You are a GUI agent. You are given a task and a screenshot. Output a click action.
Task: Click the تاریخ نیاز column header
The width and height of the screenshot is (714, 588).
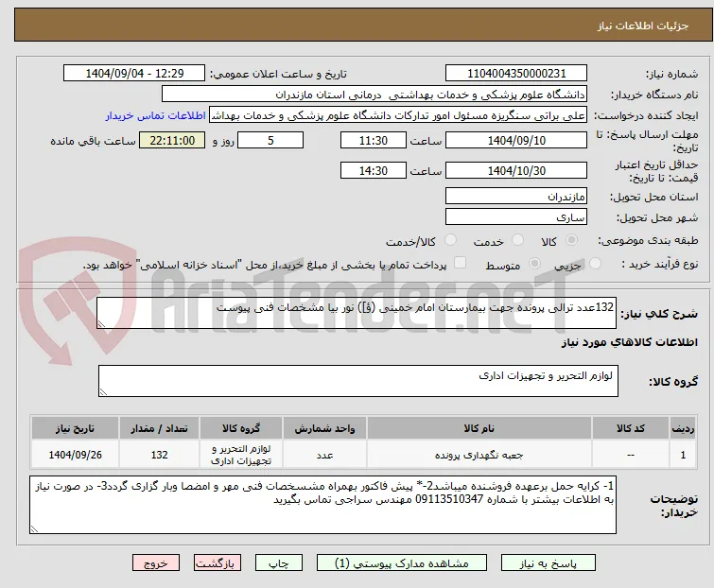click(x=75, y=429)
